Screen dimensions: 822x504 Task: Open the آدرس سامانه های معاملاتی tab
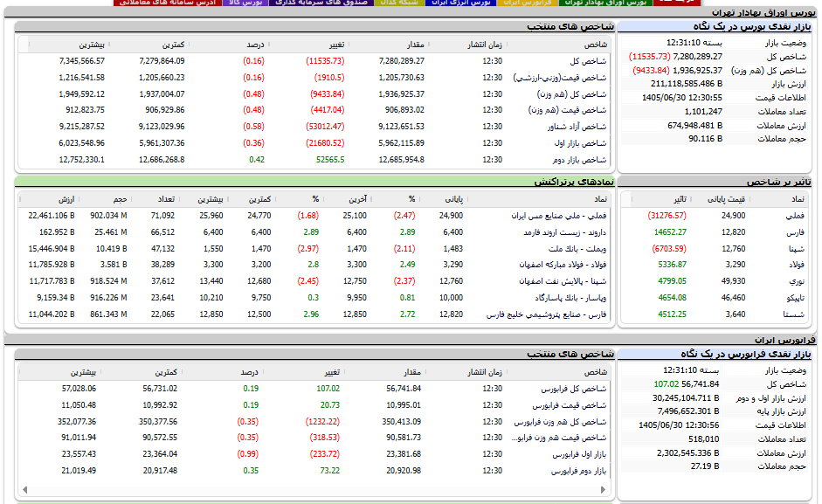[168, 3]
